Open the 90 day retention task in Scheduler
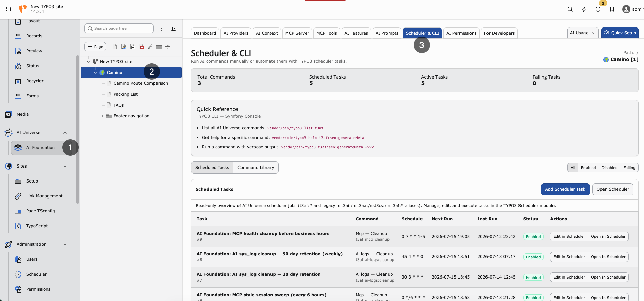Viewport: 644px width, 301px height. coord(608,257)
